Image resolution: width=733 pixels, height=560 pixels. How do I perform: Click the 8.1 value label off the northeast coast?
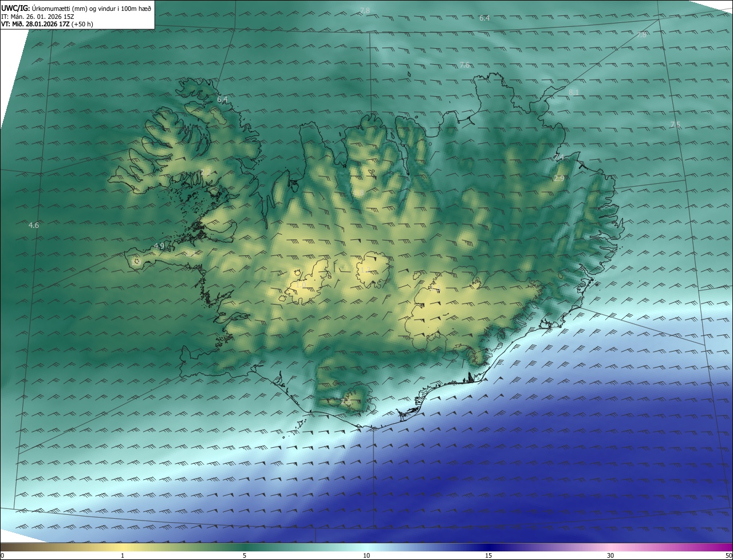(574, 93)
